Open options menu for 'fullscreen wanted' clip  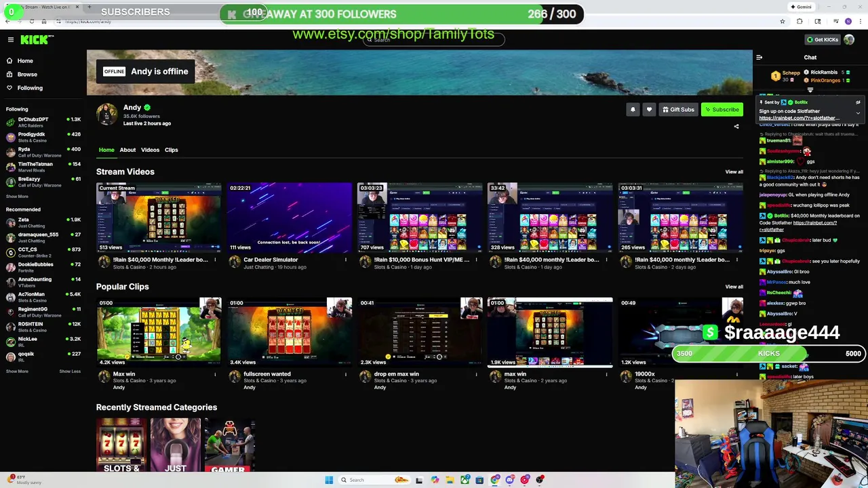(345, 374)
